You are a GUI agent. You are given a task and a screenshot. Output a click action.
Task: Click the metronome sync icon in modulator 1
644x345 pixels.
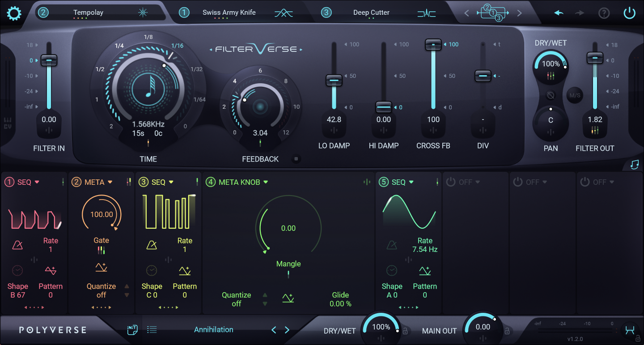tap(18, 245)
